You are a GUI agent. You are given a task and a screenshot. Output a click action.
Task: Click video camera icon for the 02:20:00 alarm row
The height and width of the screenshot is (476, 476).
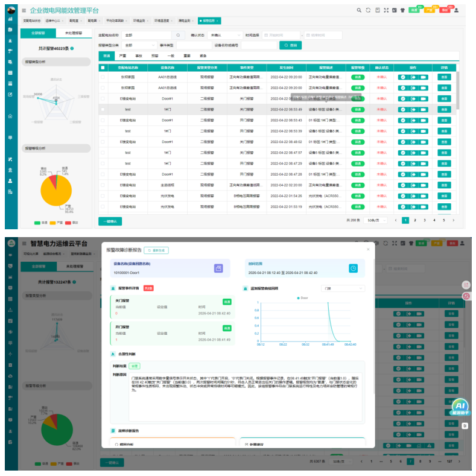[x=423, y=185]
